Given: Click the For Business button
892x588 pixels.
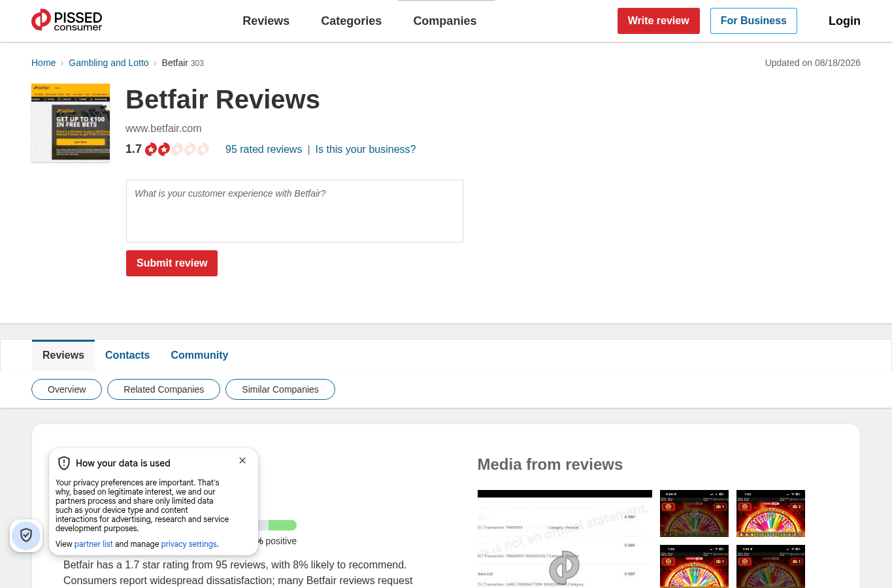Looking at the screenshot, I should 753,21.
